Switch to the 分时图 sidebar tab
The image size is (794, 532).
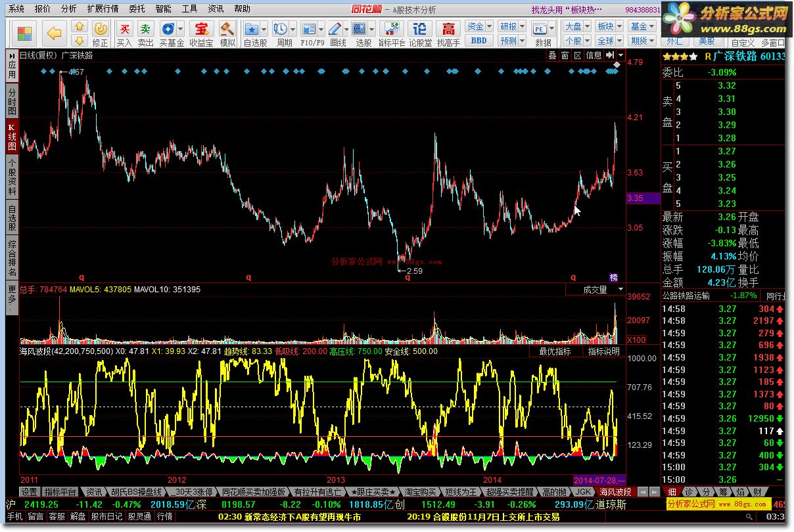point(12,101)
